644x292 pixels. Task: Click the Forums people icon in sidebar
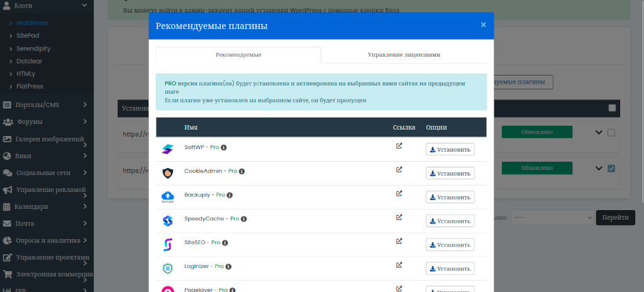click(x=8, y=121)
